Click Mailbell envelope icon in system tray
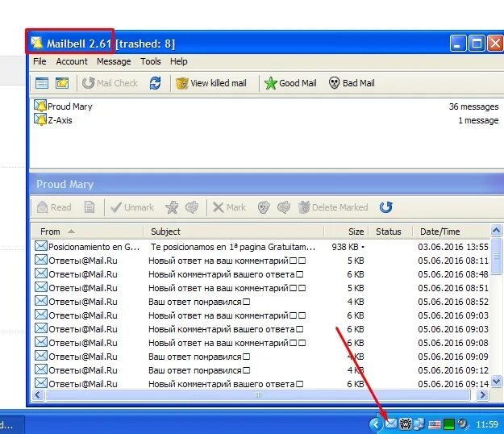The image size is (504, 434). pos(391,424)
